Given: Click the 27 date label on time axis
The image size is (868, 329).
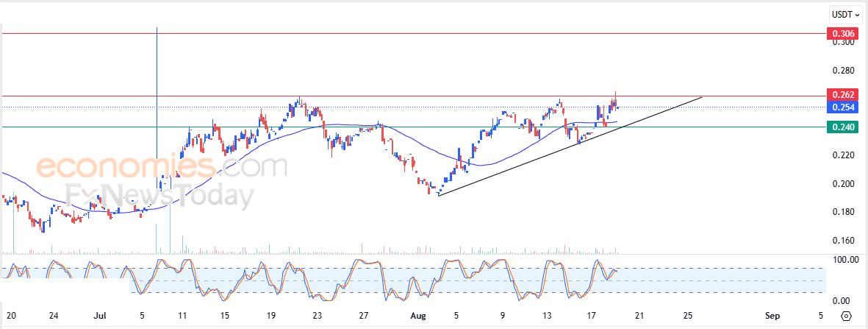Looking at the screenshot, I should [363, 316].
